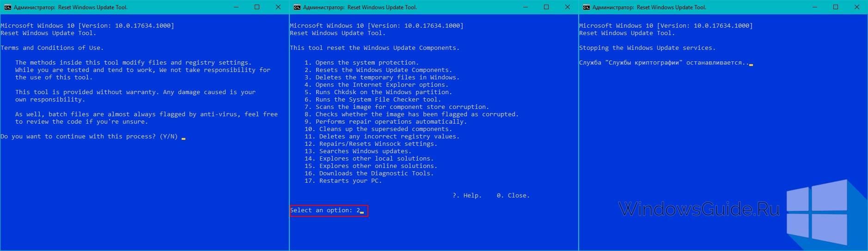Screen dimensions: 868x251
Task: Click 'Stopping the Windows Update services.' line
Action: tap(647, 48)
